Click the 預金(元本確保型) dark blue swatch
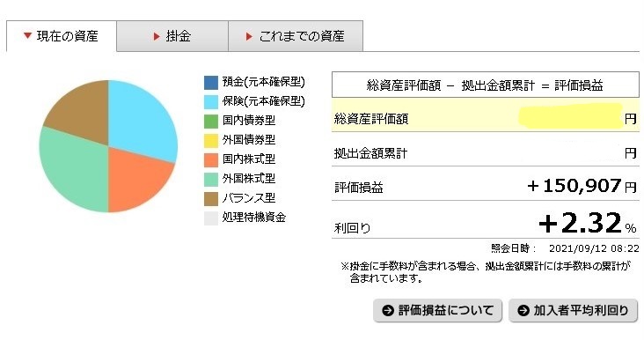 (211, 82)
